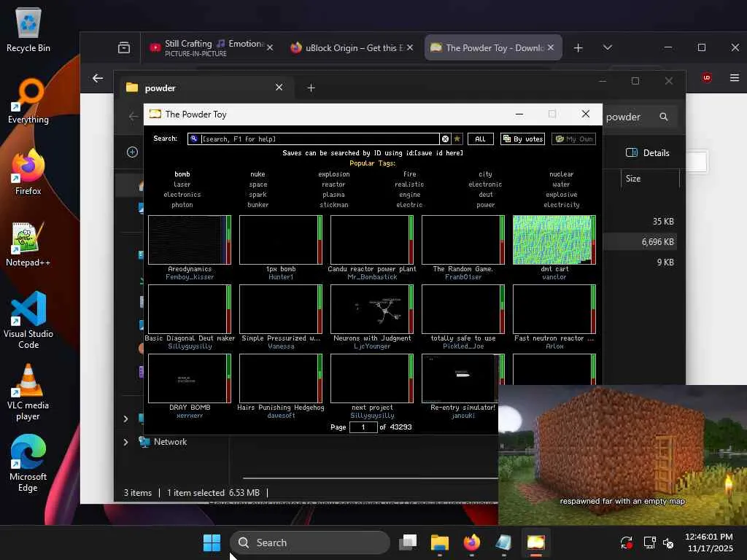The image size is (747, 560).
Task: Click the city popular tag
Action: (x=485, y=174)
